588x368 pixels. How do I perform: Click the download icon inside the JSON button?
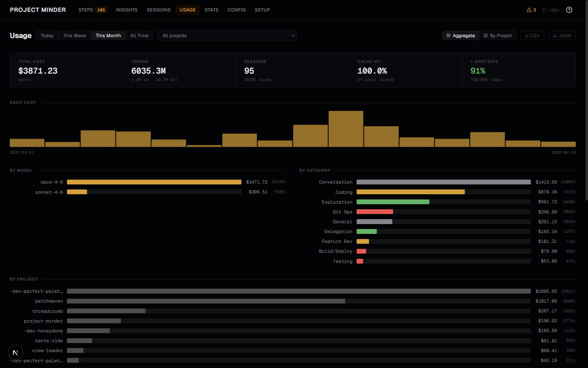click(x=555, y=36)
